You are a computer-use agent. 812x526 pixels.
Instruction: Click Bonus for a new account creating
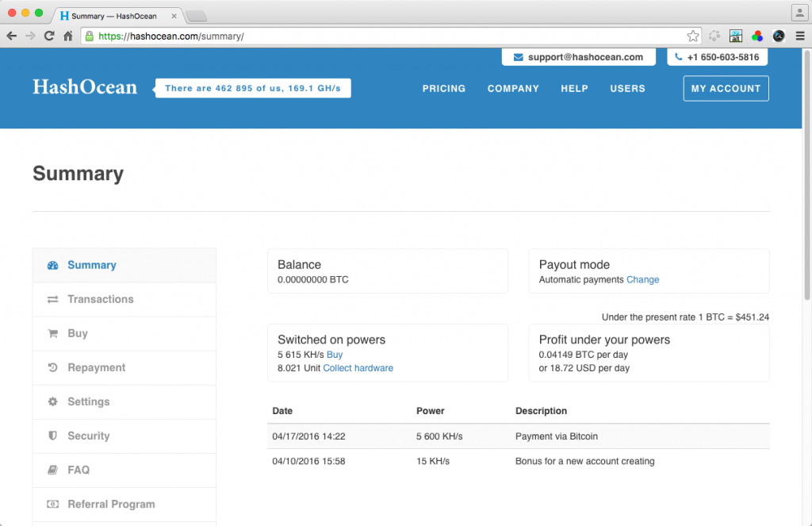pyautogui.click(x=585, y=461)
